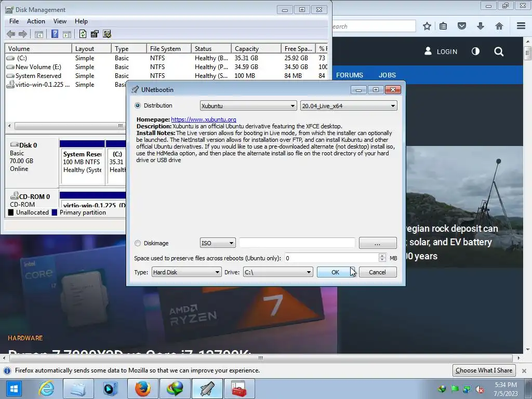
Task: Select the System Reserved volume row
Action: (x=167, y=76)
